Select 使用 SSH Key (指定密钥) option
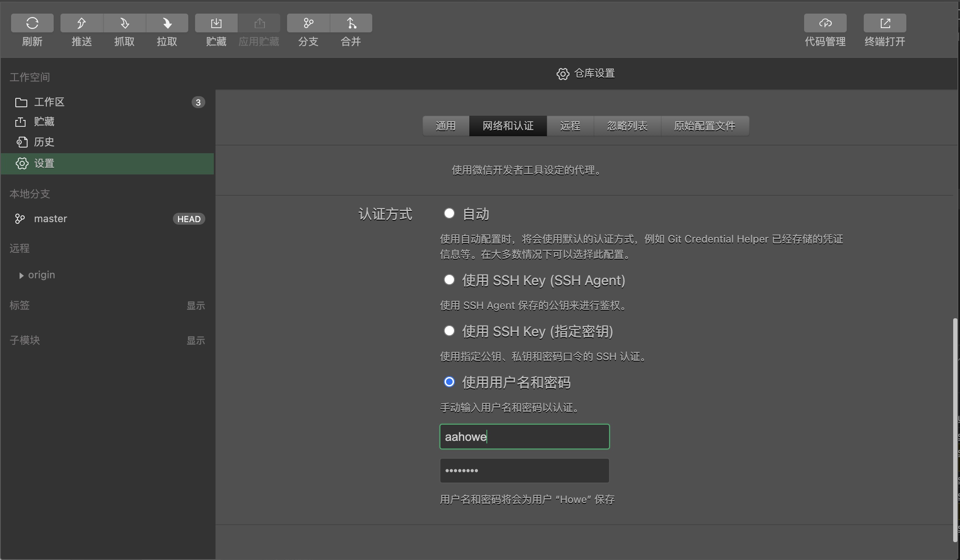960x560 pixels. (449, 331)
